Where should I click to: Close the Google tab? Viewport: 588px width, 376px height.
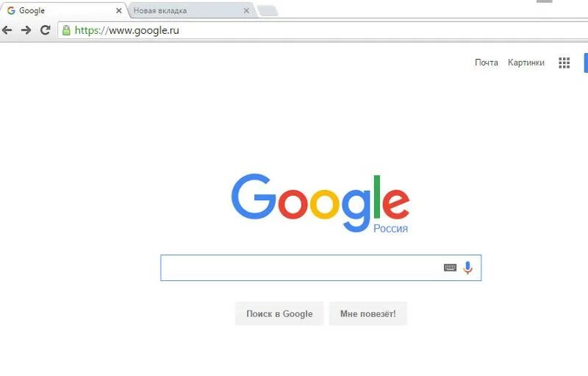(x=119, y=11)
